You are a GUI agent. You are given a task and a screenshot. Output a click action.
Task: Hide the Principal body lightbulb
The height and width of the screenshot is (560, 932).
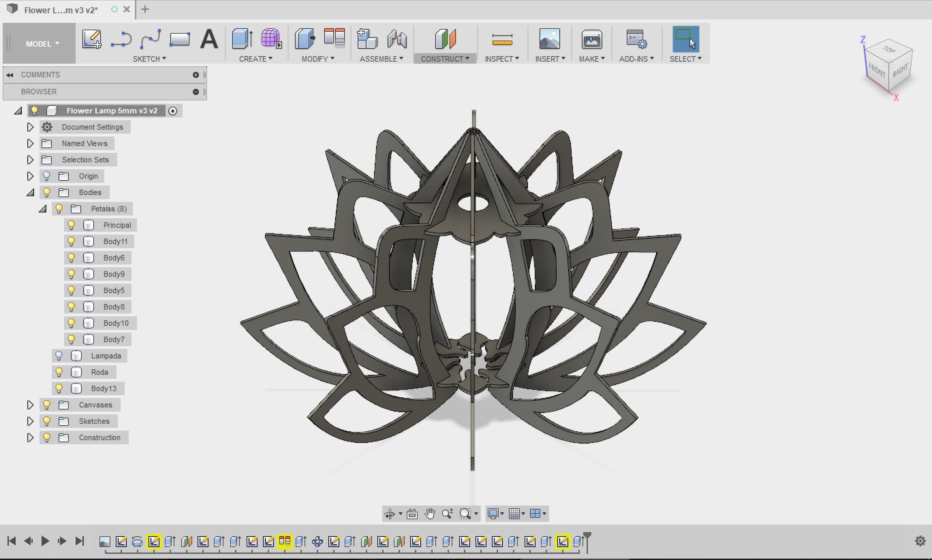point(71,225)
